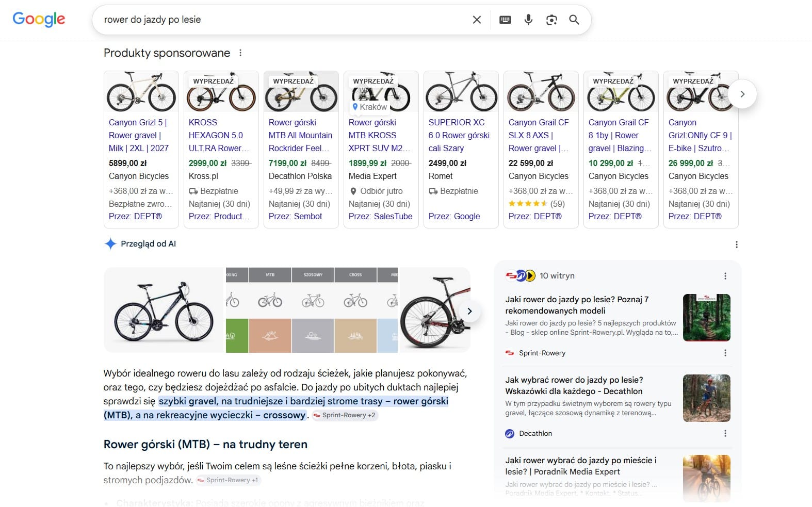Click Przez: Product advertiser link on KROSS card
812x507 pixels.
pyautogui.click(x=219, y=216)
